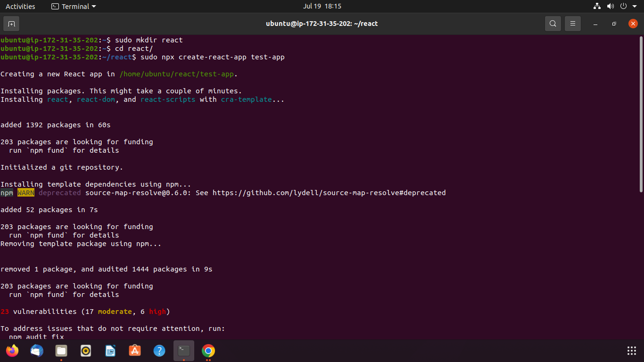Open Thunderbird mail from the dock
The width and height of the screenshot is (644, 362).
tap(37, 351)
